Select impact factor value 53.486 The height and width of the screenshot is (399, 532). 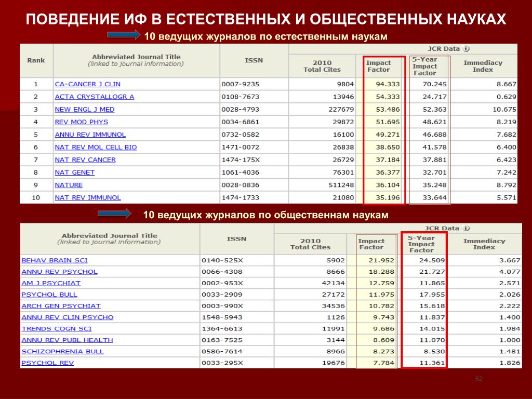[388, 109]
